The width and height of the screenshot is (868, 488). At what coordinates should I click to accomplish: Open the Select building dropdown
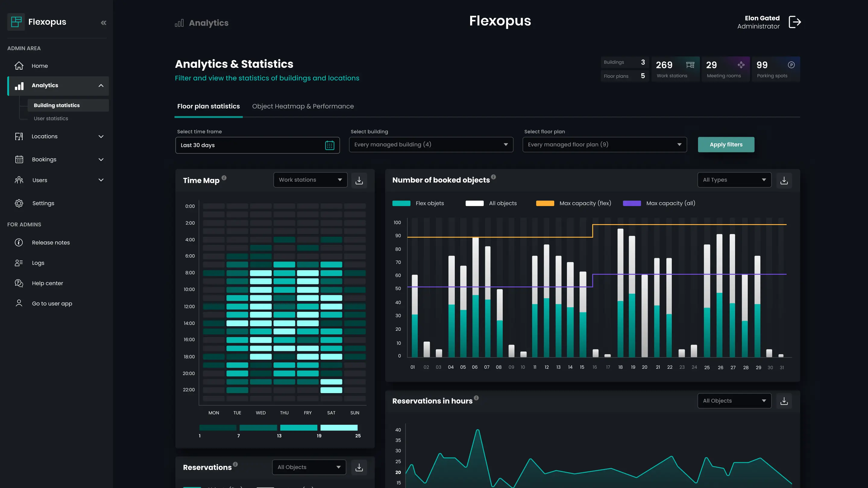[x=431, y=145]
